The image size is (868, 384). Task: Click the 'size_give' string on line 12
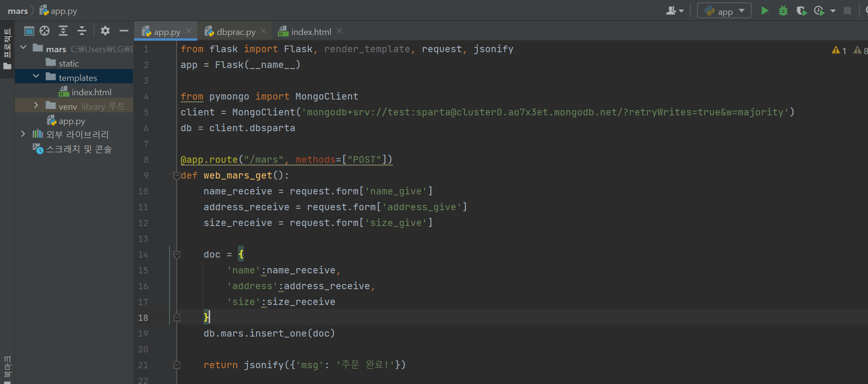point(396,223)
